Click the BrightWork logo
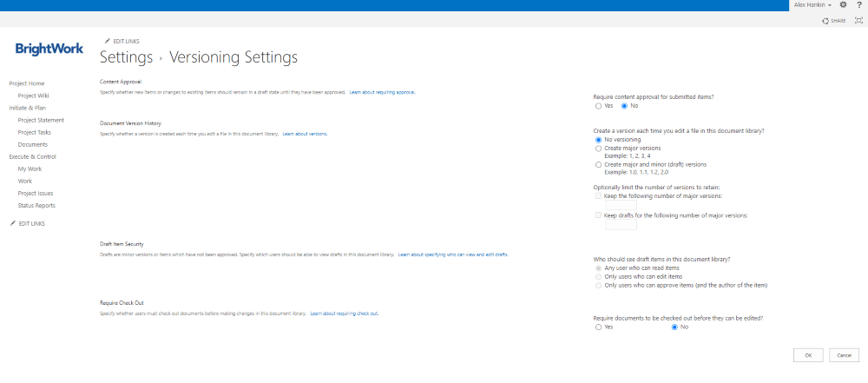The height and width of the screenshot is (383, 868). [x=49, y=49]
